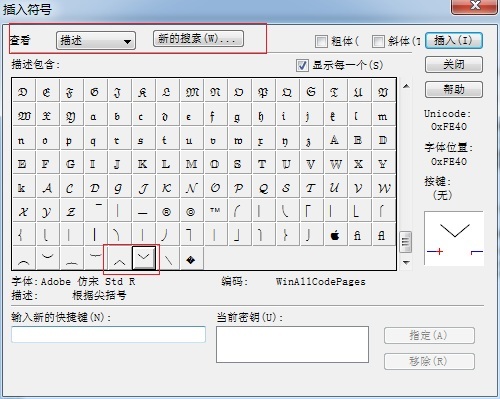
Task: Select the ™ trademark symbol
Action: pos(215,212)
